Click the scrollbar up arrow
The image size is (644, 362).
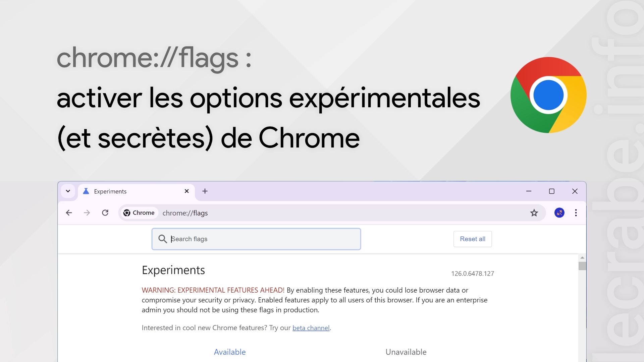click(582, 258)
